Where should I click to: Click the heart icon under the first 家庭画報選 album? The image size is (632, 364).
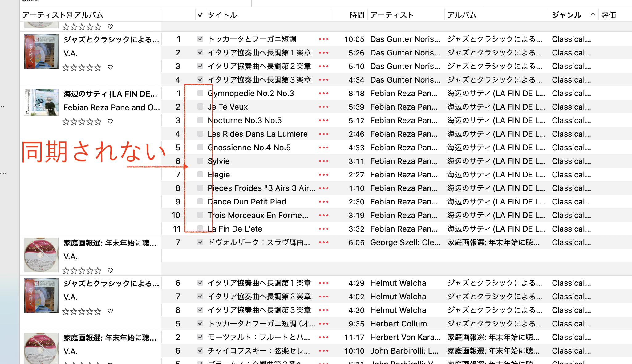[x=110, y=270]
